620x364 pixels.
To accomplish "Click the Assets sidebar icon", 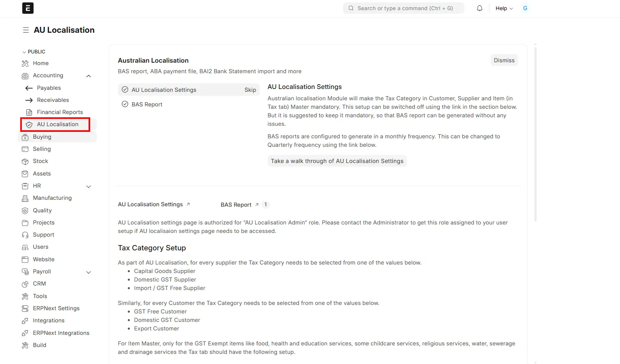I will 25,174.
